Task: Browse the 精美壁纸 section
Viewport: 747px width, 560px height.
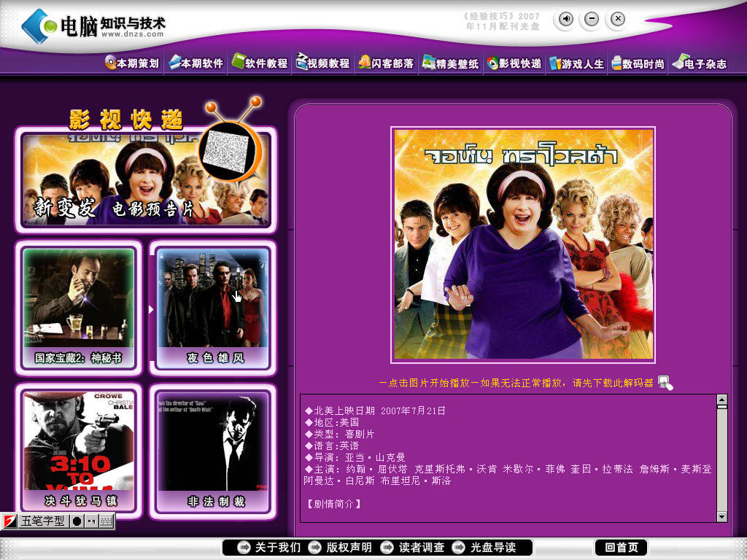Action: (451, 63)
